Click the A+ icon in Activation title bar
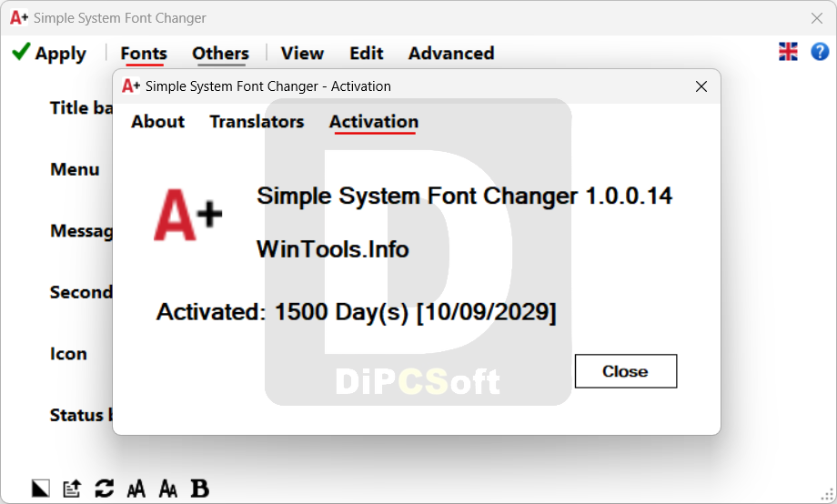Screen dimensions: 837x504 131,86
